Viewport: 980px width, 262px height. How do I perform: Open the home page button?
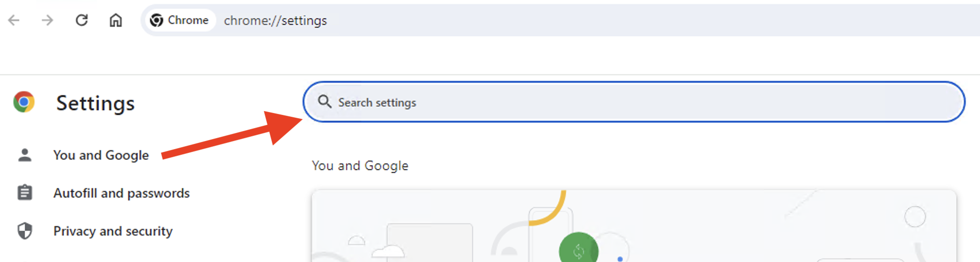tap(116, 20)
